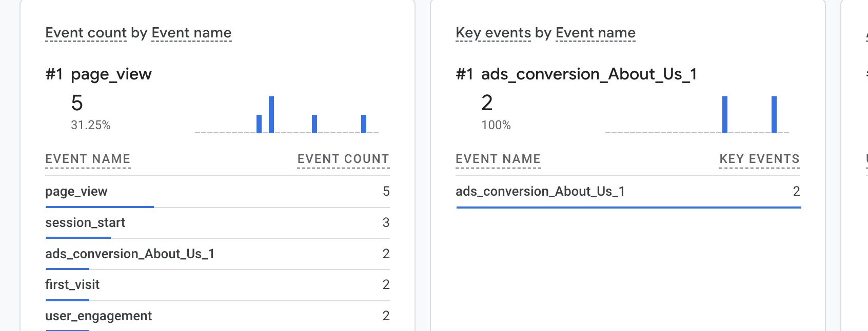Click "Event name" in the Key events card title
This screenshot has height=331, width=868.
pyautogui.click(x=595, y=33)
